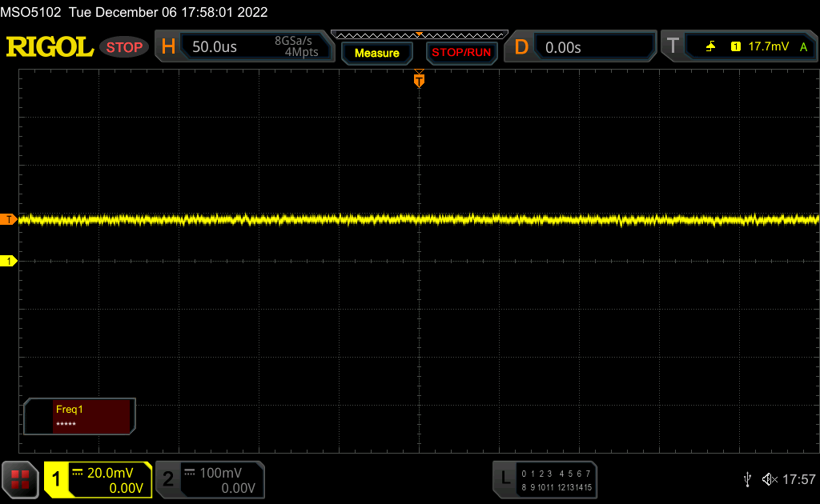Click the channel 1 20.0mV scale
820x504 pixels.
click(x=110, y=473)
